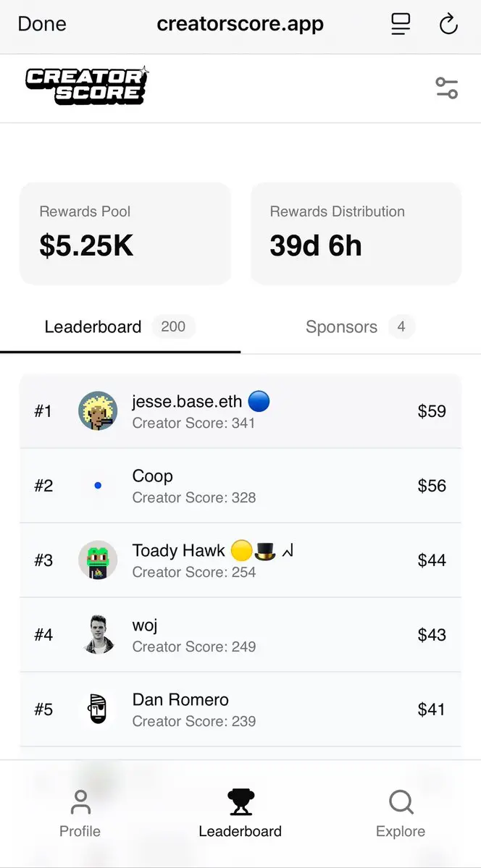Select the Leaderboard trophy icon

pos(240,802)
